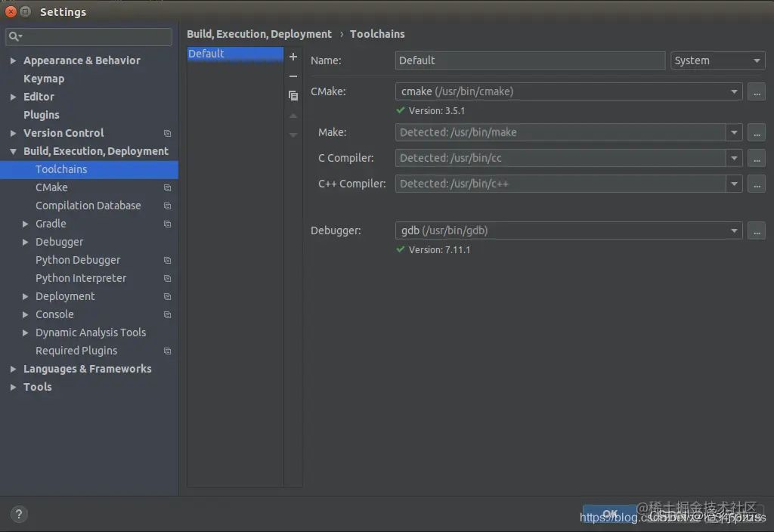This screenshot has height=532, width=774.
Task: Select Toolchains in the settings tree
Action: [x=89, y=170]
